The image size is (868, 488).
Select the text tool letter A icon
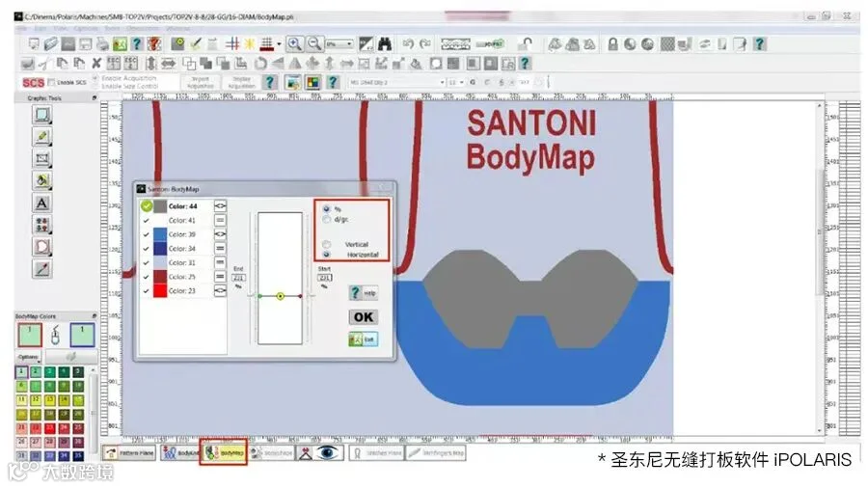(42, 203)
